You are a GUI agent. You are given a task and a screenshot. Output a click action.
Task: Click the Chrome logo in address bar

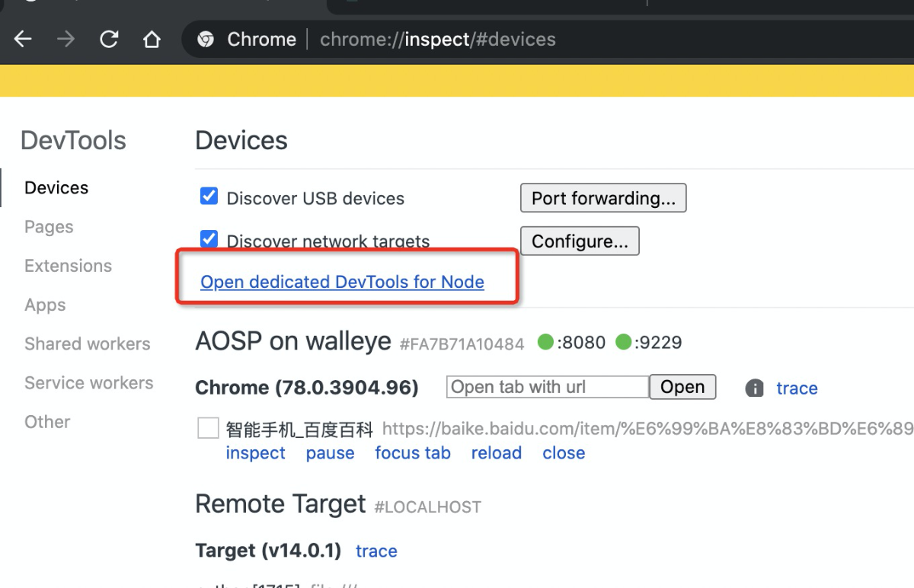coord(206,40)
